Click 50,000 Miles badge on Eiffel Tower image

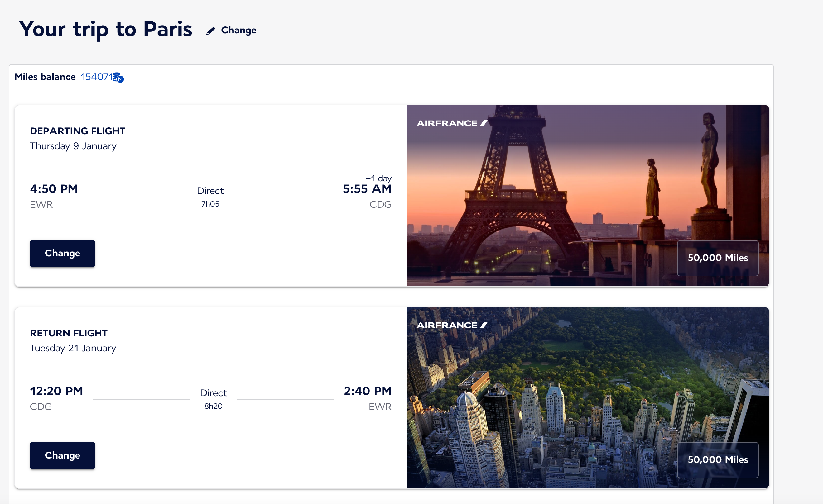(x=717, y=258)
